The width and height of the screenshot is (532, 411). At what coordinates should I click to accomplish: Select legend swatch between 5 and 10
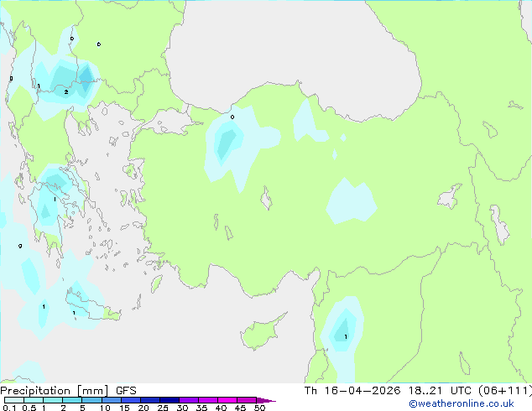(91, 400)
